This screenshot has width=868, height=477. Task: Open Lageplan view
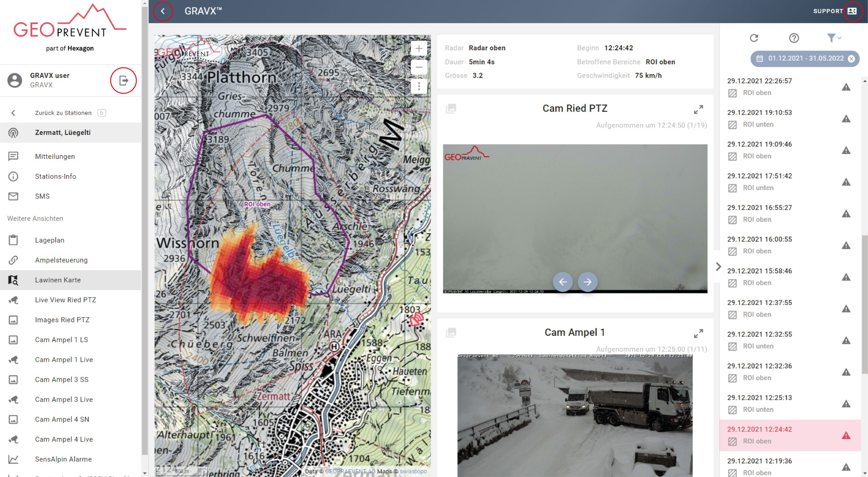pyautogui.click(x=71, y=240)
